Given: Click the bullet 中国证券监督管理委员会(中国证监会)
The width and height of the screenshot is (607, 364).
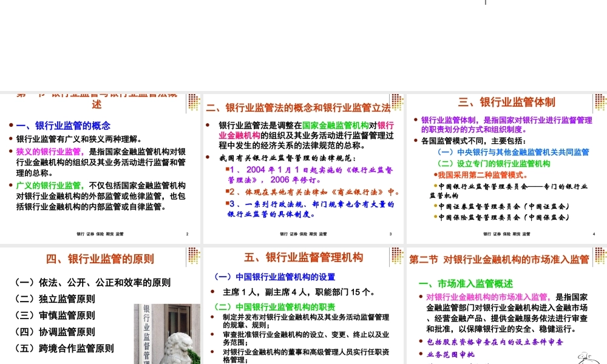Looking at the screenshot, I should 502,206.
